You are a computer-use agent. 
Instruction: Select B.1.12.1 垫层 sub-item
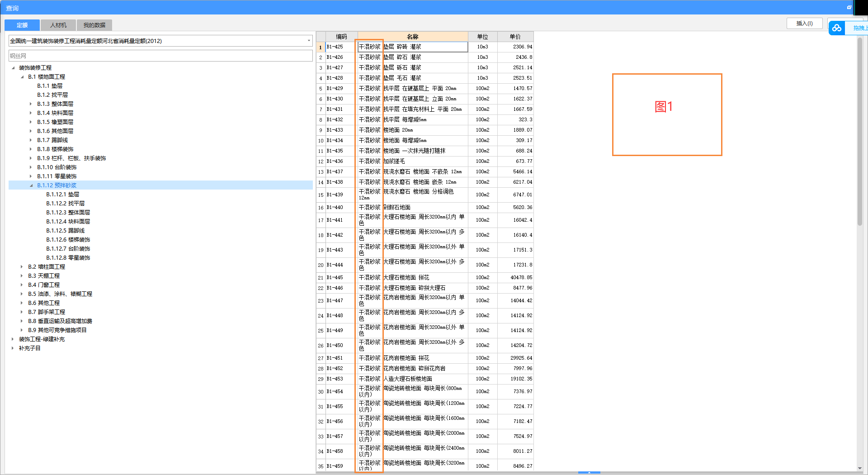pyautogui.click(x=63, y=195)
